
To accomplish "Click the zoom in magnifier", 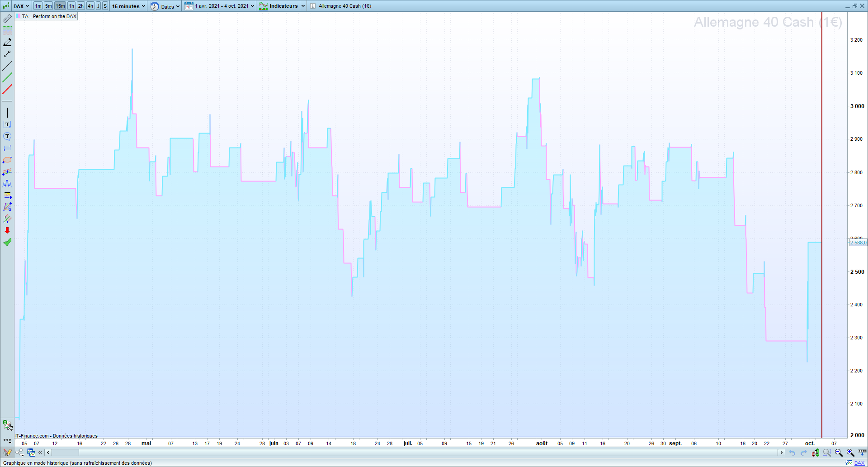I will (850, 453).
